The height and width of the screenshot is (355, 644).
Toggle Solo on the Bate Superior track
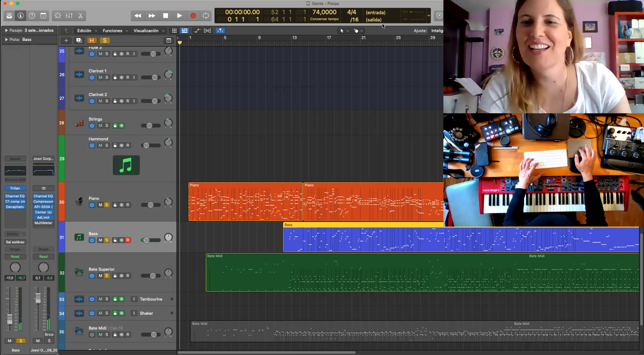pos(107,276)
